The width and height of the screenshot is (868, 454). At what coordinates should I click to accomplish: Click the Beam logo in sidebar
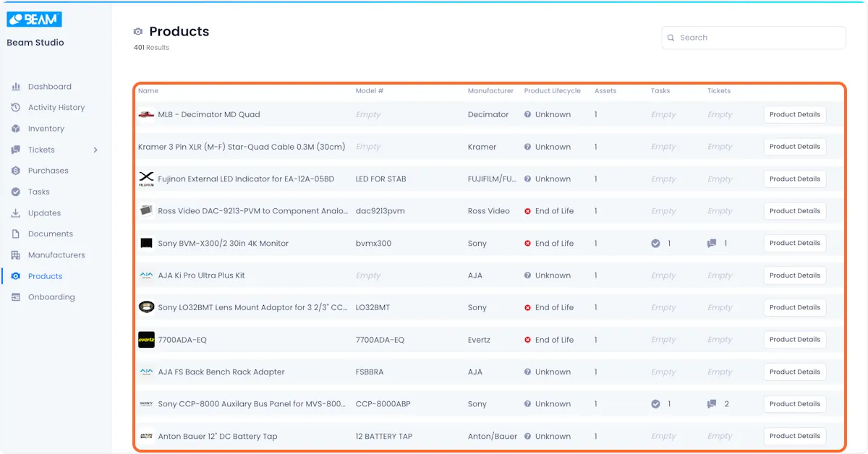pos(34,20)
